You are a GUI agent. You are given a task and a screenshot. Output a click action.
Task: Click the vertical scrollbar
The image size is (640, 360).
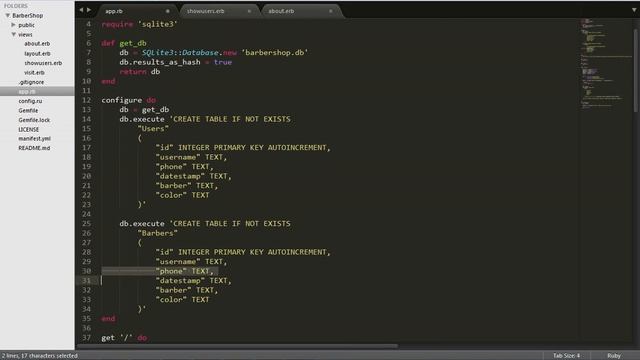[636, 69]
